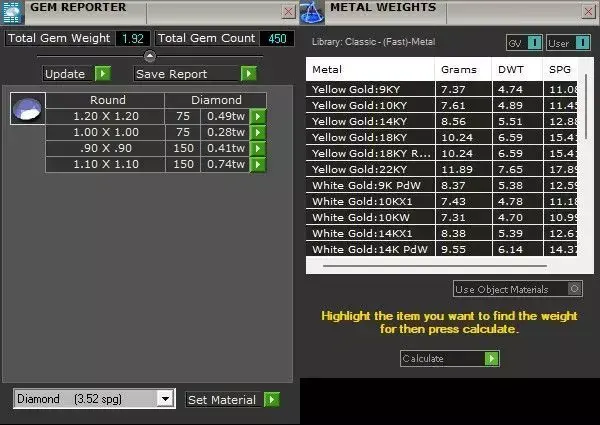Viewport: 600px width, 425px height.
Task: Select Yellow Gold:22KY row
Action: 442,169
